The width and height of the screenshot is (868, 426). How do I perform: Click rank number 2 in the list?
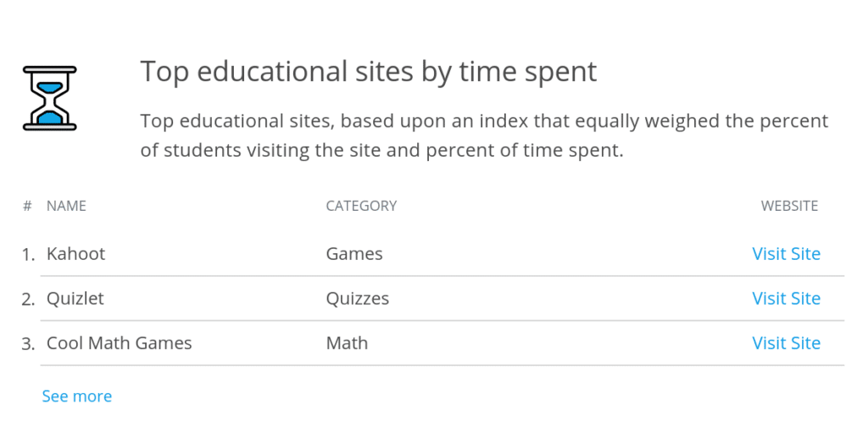(28, 300)
